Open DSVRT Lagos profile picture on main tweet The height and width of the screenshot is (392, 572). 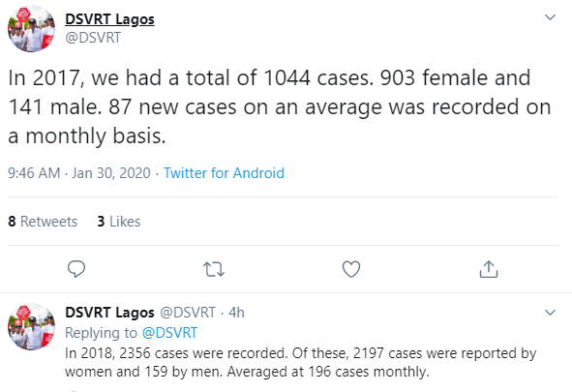(31, 29)
